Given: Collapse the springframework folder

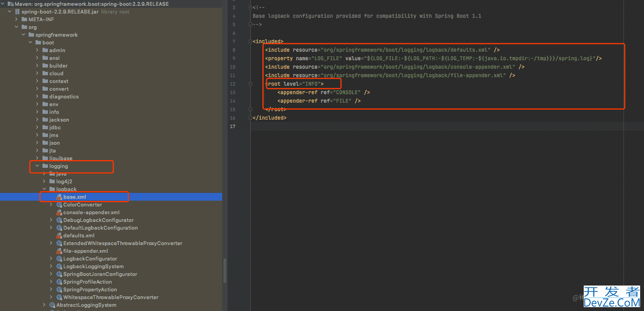Looking at the screenshot, I should tap(24, 35).
